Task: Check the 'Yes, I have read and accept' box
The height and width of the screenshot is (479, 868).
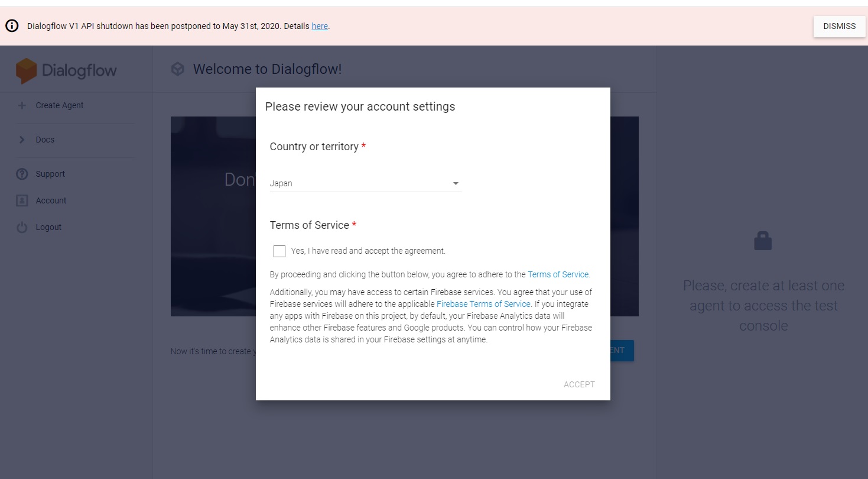Action: [x=279, y=251]
